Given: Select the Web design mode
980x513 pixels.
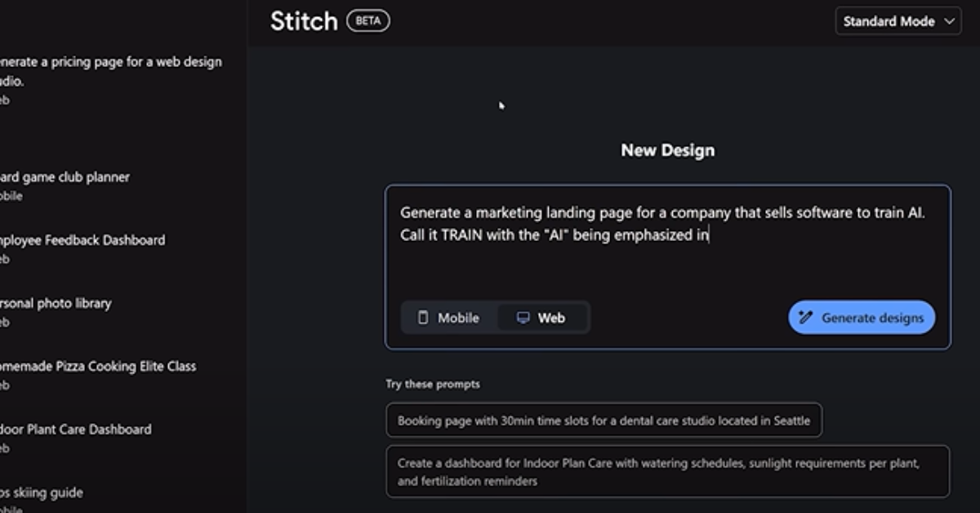Looking at the screenshot, I should 542,318.
